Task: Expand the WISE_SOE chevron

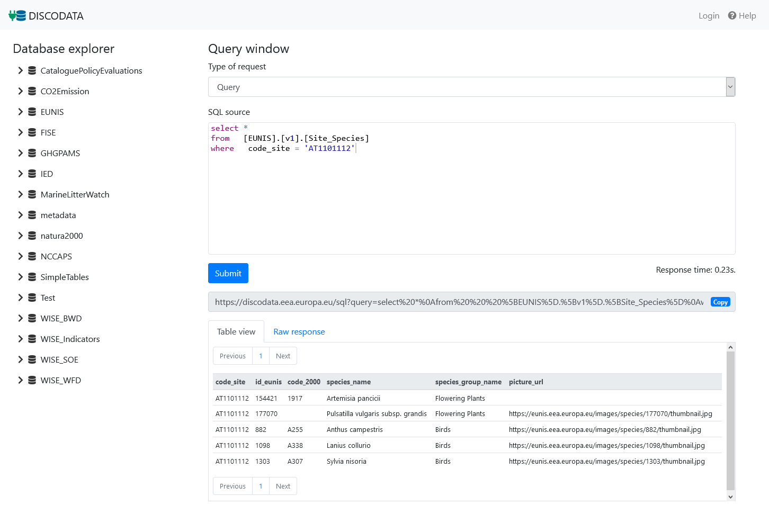Action: 20,359
